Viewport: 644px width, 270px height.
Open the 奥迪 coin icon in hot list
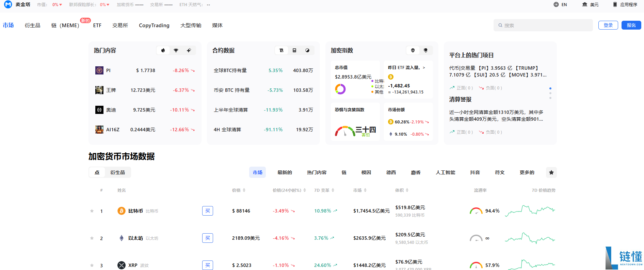pos(99,110)
